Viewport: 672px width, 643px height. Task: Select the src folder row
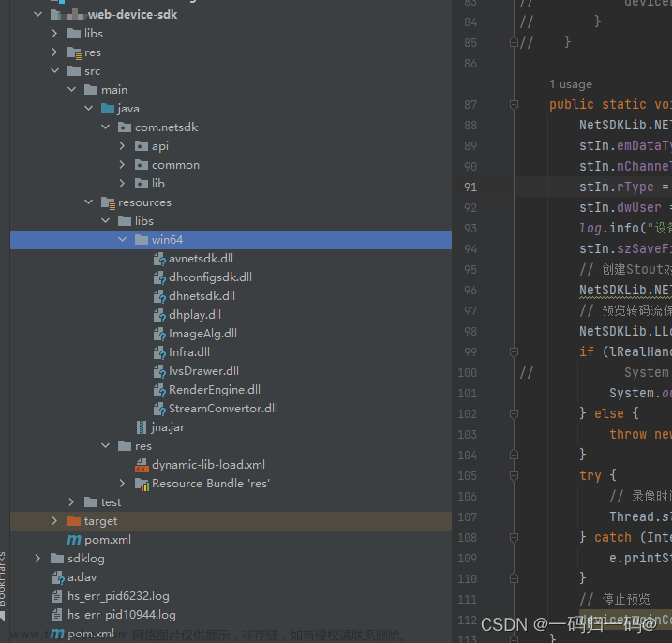231,70
